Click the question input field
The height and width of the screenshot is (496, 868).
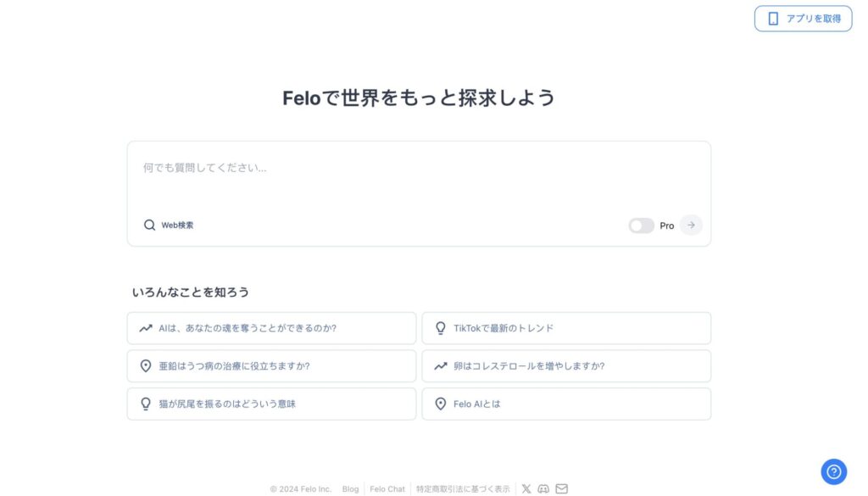click(418, 168)
